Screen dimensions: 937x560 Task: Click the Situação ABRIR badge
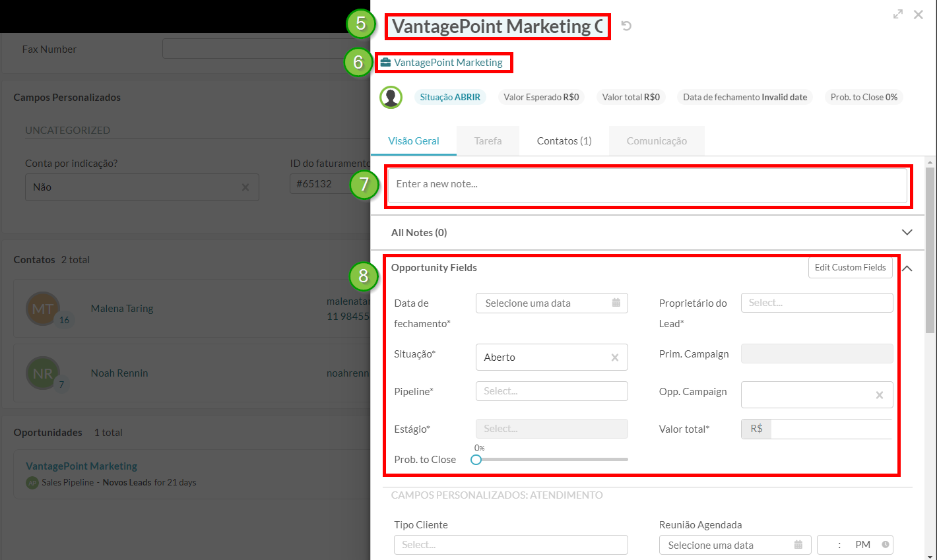[x=450, y=97]
